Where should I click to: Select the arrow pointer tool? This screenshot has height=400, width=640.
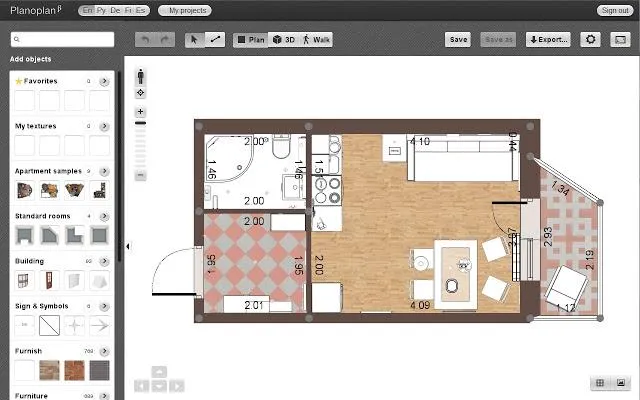point(194,40)
